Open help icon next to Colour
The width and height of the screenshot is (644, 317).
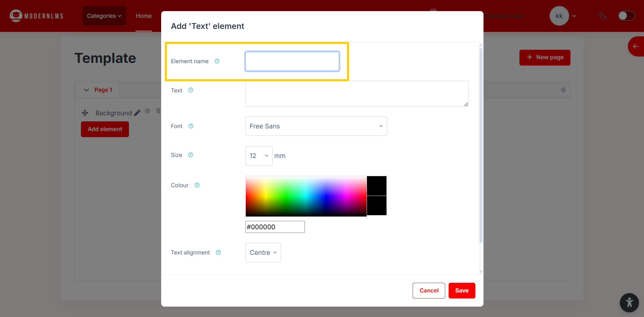[x=197, y=185]
